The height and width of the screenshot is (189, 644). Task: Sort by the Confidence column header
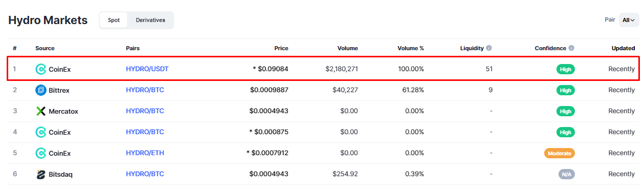[550, 48]
